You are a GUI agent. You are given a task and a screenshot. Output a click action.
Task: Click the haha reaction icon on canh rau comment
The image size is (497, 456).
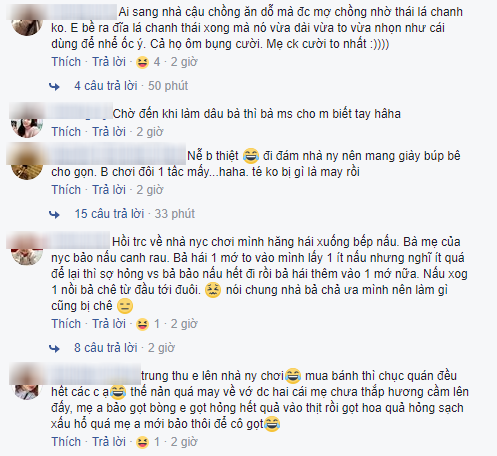pyautogui.click(x=142, y=324)
